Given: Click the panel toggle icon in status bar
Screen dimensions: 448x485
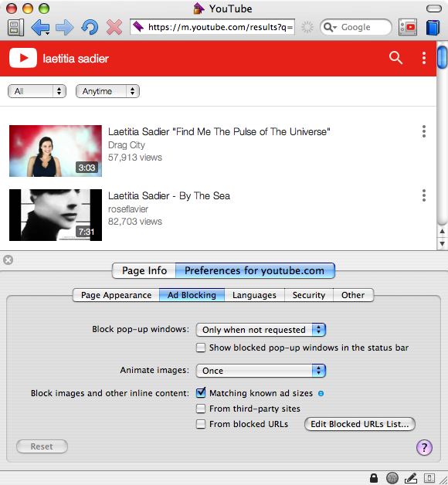Looking at the screenshot, I should point(429,478).
